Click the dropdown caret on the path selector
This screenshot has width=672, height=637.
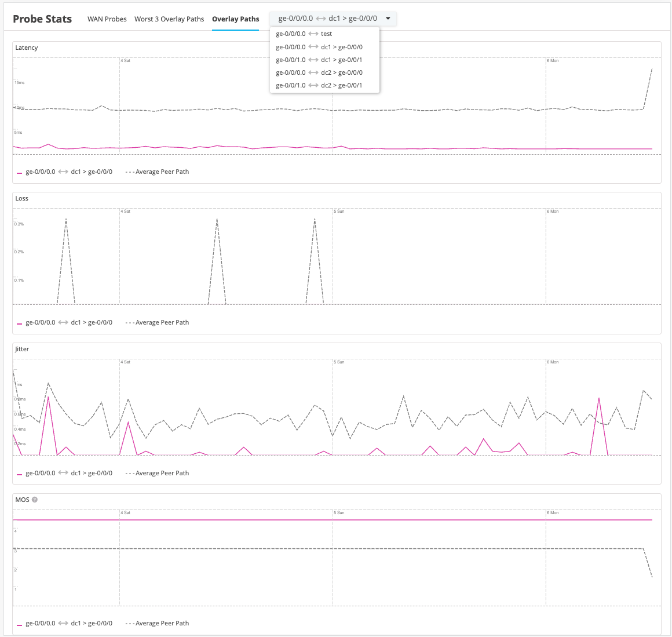coord(388,19)
